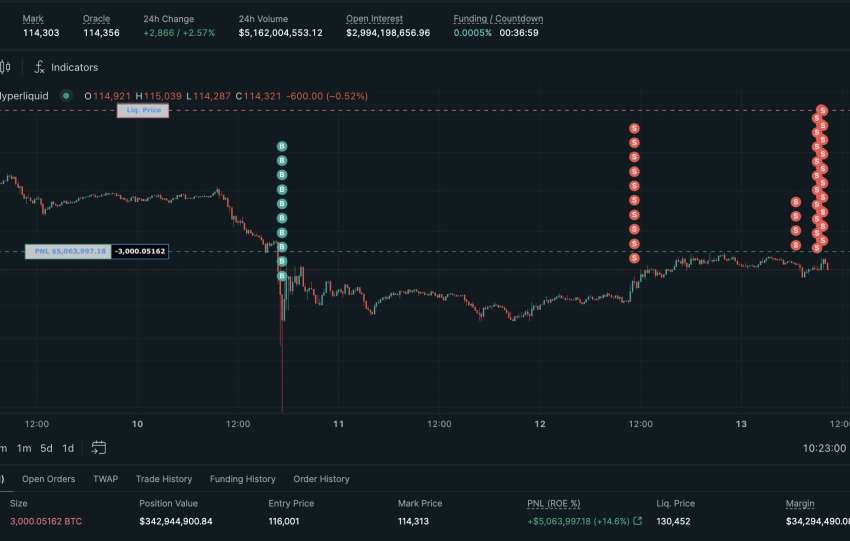Select the 1d time range

[x=68, y=448]
